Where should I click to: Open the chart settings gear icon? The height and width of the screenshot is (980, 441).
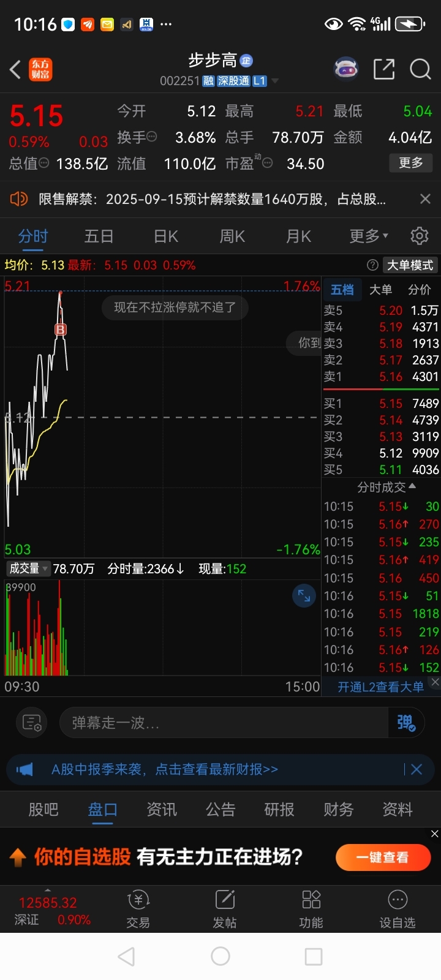coord(419,236)
